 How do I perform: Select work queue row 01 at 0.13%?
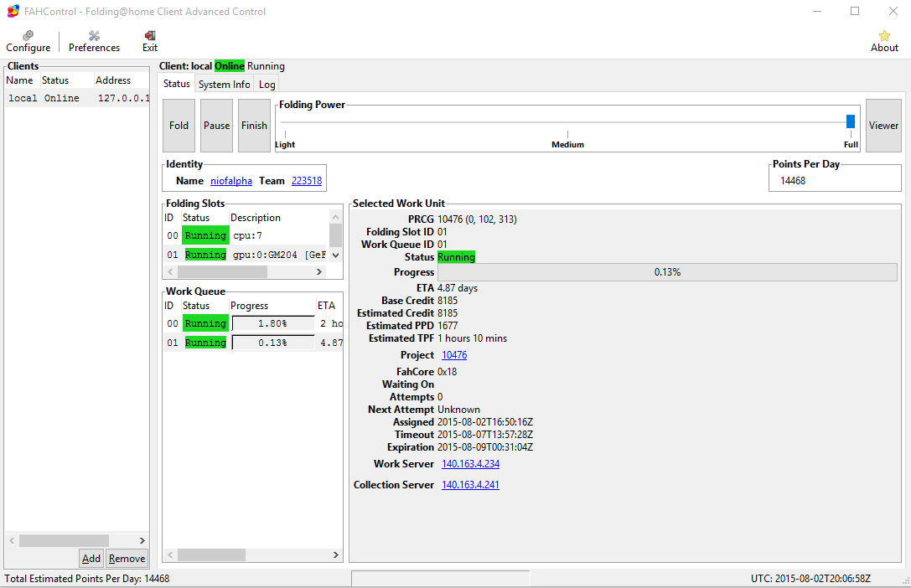(x=253, y=343)
